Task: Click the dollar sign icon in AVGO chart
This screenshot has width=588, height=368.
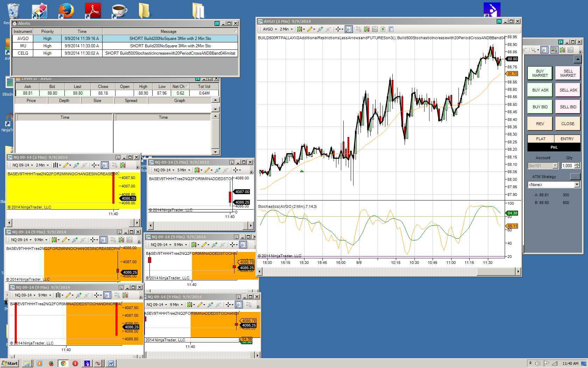Action: [383, 29]
